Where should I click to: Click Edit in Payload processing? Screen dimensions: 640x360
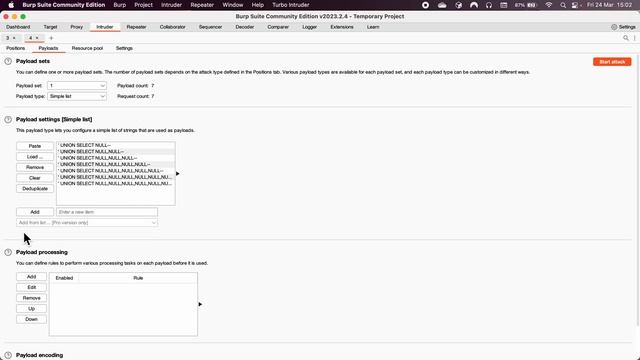[x=31, y=287]
